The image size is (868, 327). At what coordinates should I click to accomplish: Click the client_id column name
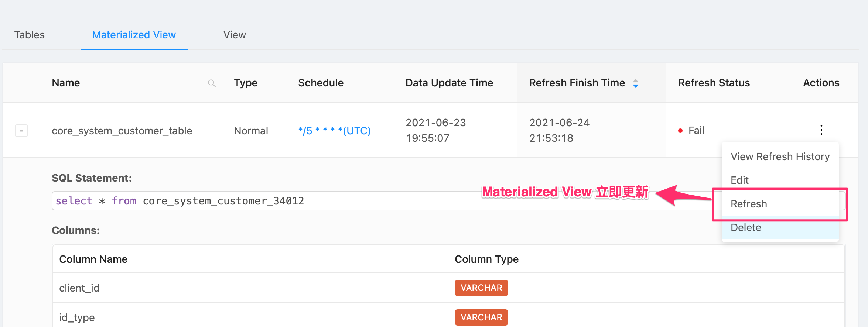click(79, 288)
